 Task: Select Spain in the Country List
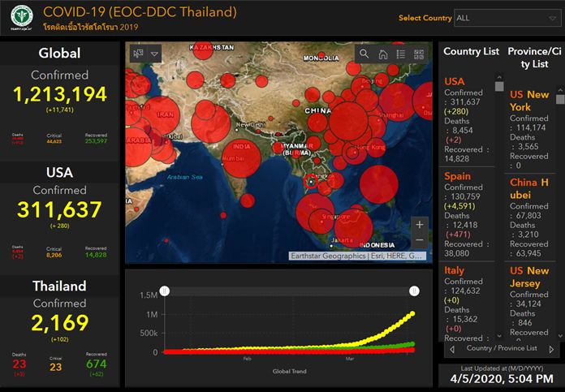(458, 176)
